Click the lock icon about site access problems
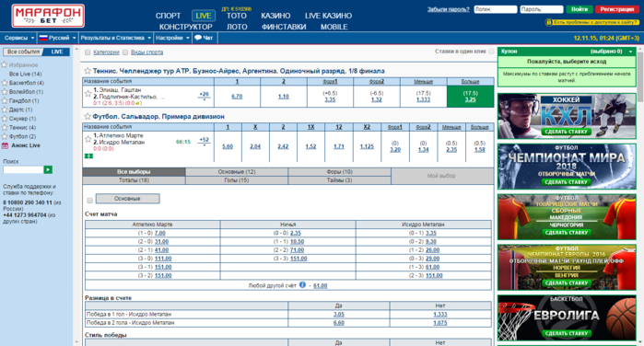The height and width of the screenshot is (346, 644). (x=548, y=22)
